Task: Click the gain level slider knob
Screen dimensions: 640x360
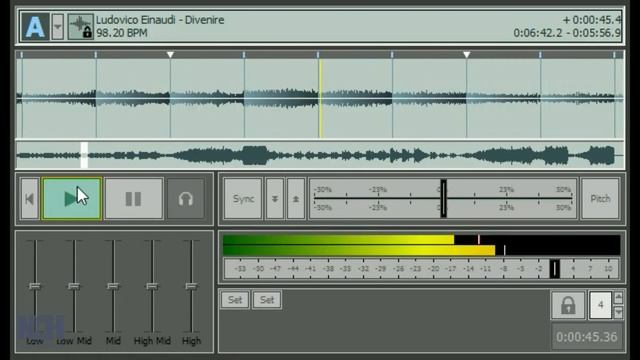Action: (555, 269)
